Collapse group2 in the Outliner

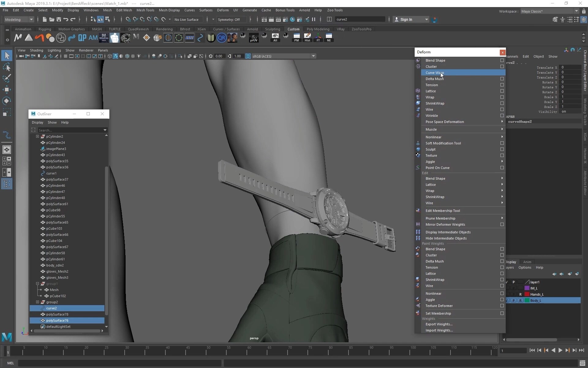(x=38, y=302)
